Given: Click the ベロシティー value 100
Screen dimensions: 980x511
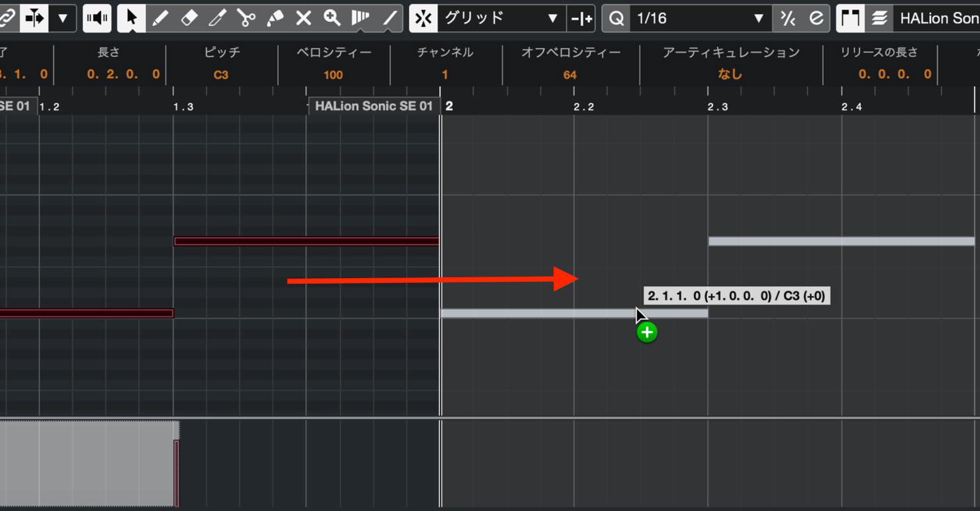Looking at the screenshot, I should pyautogui.click(x=333, y=75).
